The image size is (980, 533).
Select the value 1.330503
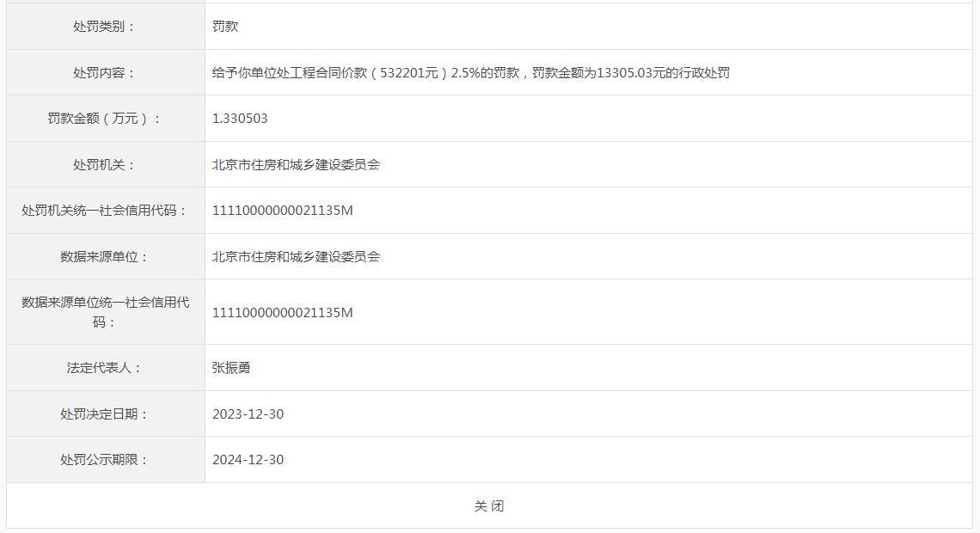[240, 118]
